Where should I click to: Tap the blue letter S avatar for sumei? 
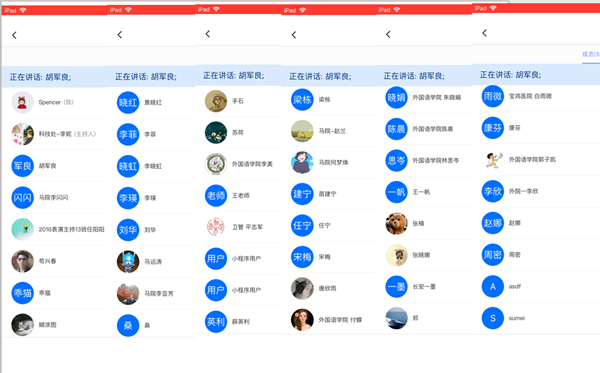click(492, 318)
